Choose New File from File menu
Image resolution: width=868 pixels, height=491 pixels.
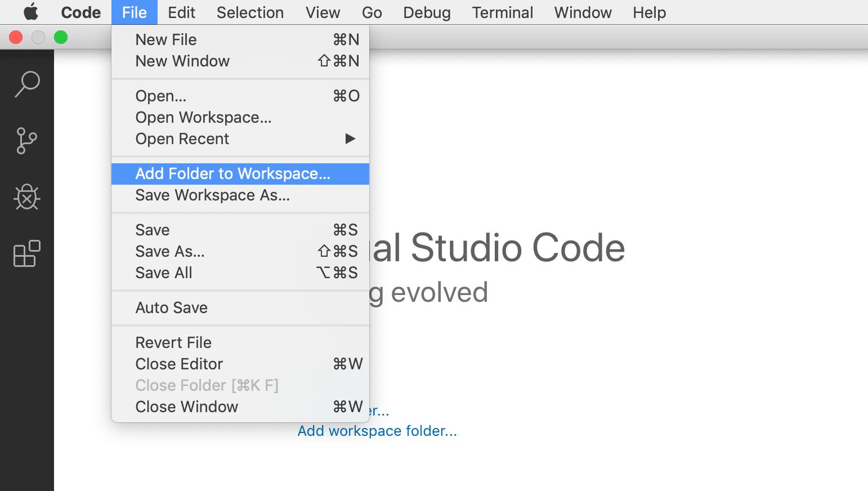(240, 39)
